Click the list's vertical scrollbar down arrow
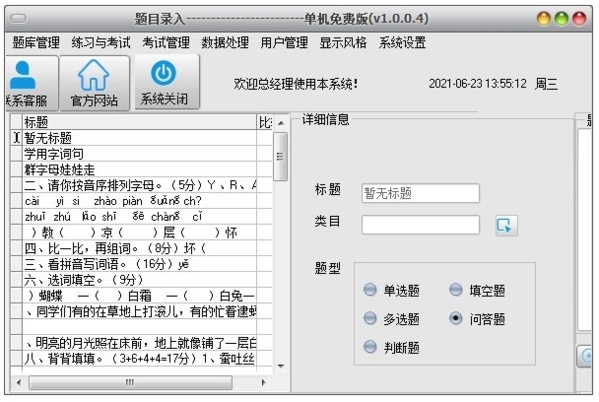This screenshot has height=402, width=599. coord(281,366)
